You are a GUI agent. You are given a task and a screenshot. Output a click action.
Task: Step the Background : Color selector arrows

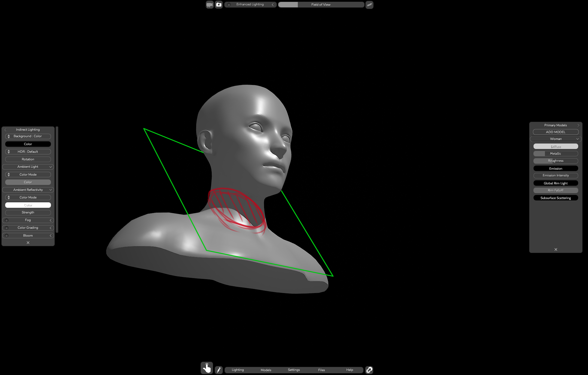point(9,136)
